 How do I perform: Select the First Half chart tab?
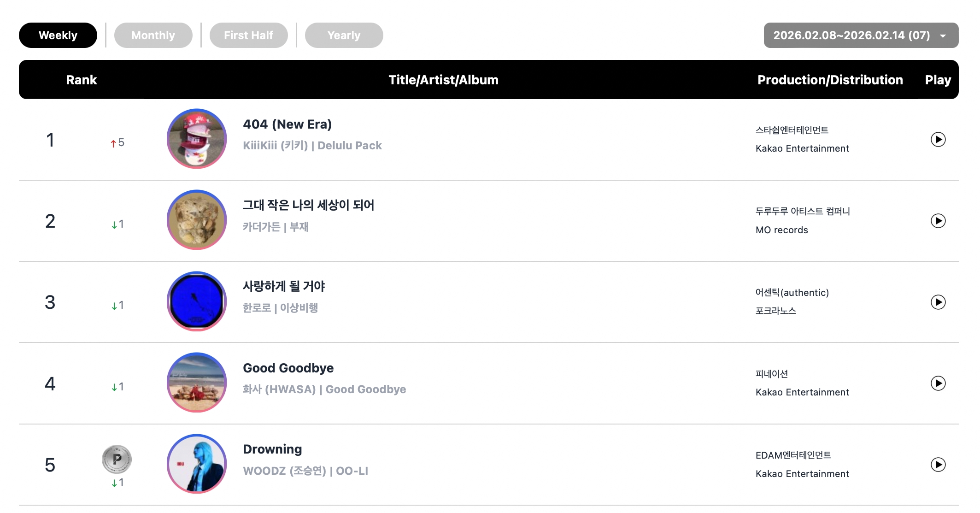pos(248,35)
